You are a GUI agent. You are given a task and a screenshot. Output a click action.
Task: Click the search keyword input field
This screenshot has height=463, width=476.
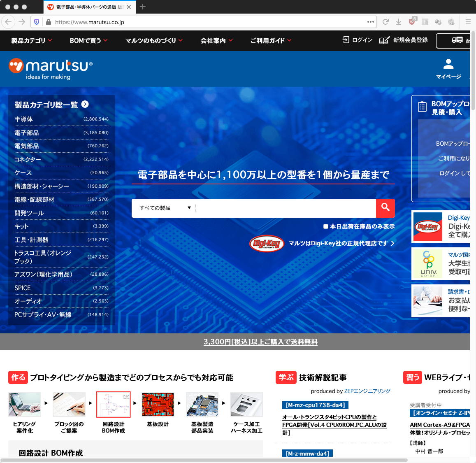(x=286, y=208)
